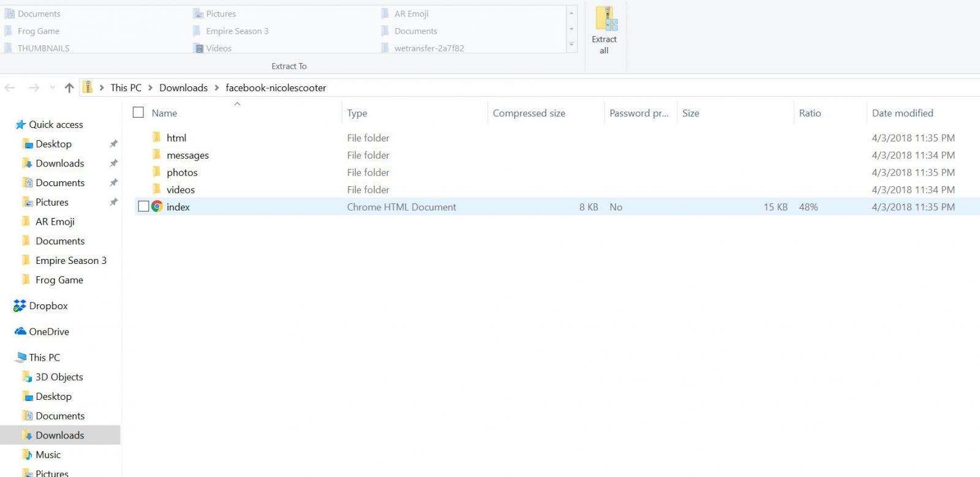Open Quick access in navigation pane
The width and height of the screenshot is (980, 477).
(x=56, y=124)
